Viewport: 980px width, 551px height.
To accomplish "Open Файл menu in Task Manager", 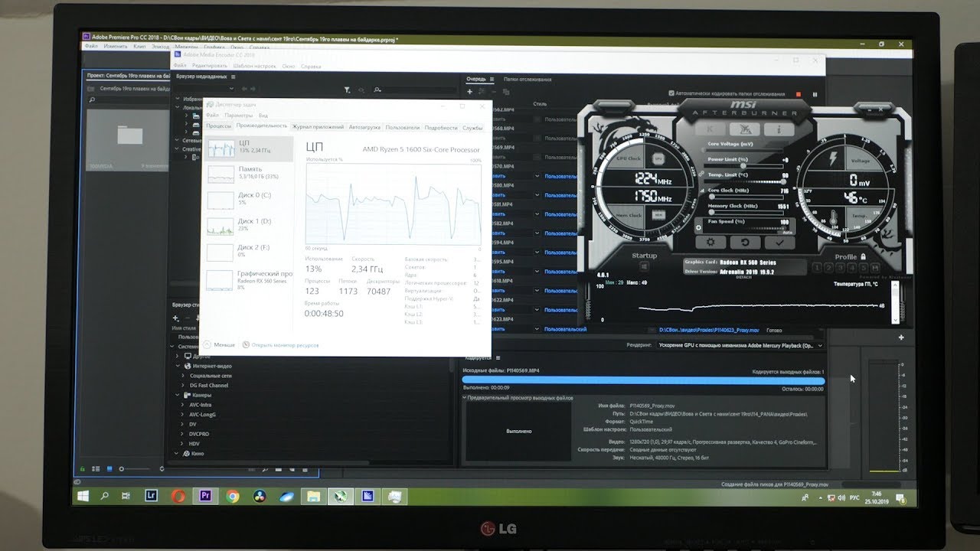I will click(x=212, y=115).
